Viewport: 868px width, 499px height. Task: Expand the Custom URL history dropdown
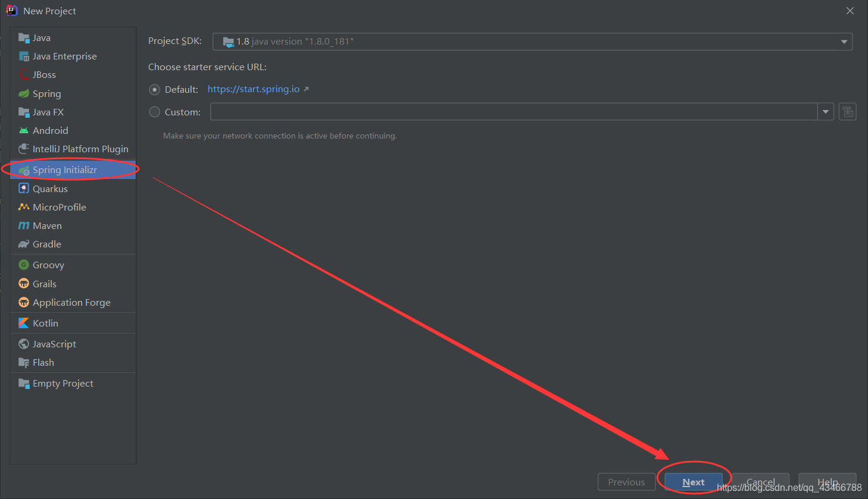click(x=826, y=112)
